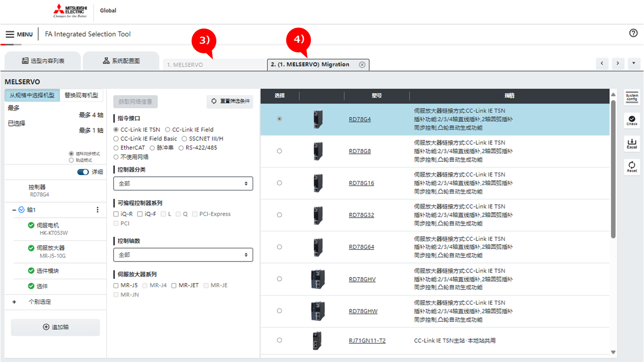Toggle the 详细 switch
The width and height of the screenshot is (644, 362).
pyautogui.click(x=83, y=172)
